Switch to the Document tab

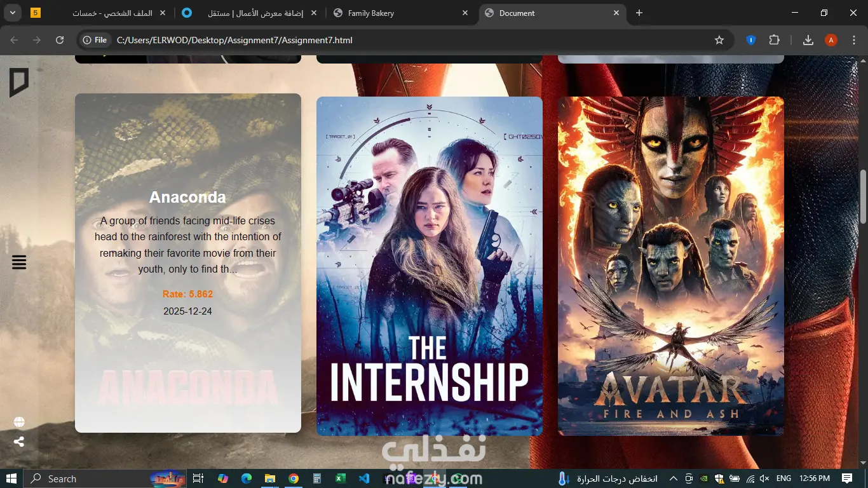[x=552, y=13]
